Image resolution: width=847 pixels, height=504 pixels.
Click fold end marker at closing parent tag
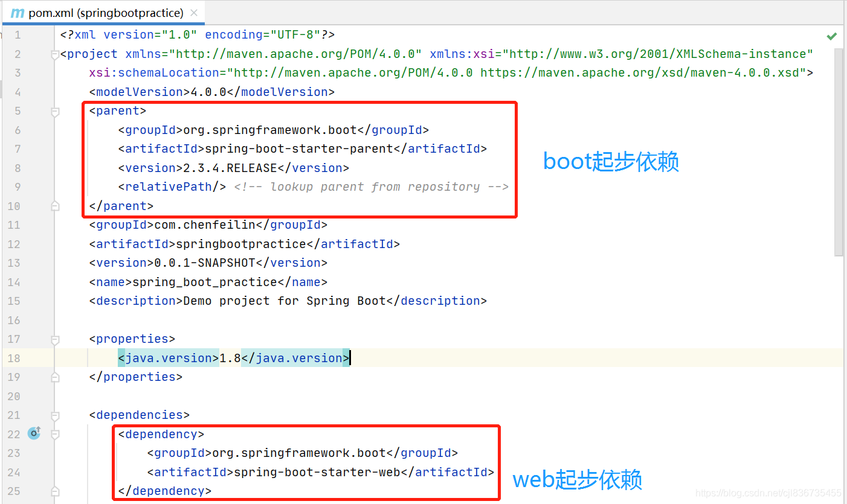[55, 206]
